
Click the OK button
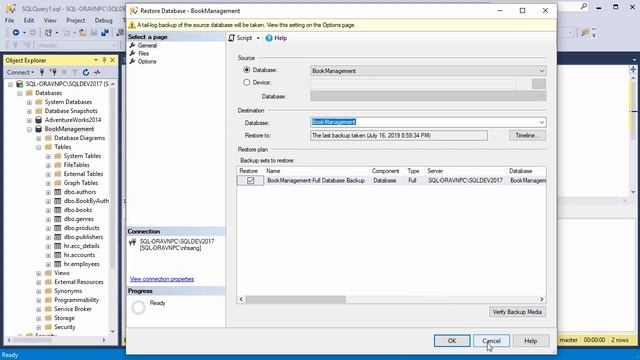click(452, 341)
